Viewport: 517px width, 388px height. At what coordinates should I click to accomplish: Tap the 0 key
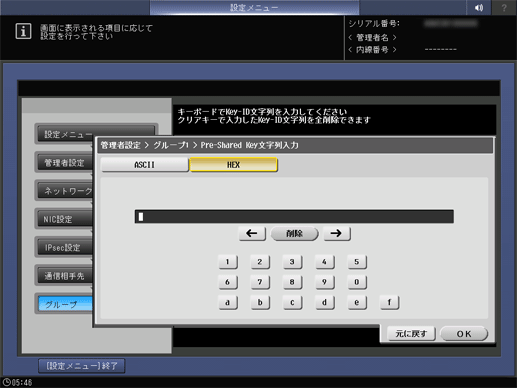357,282
